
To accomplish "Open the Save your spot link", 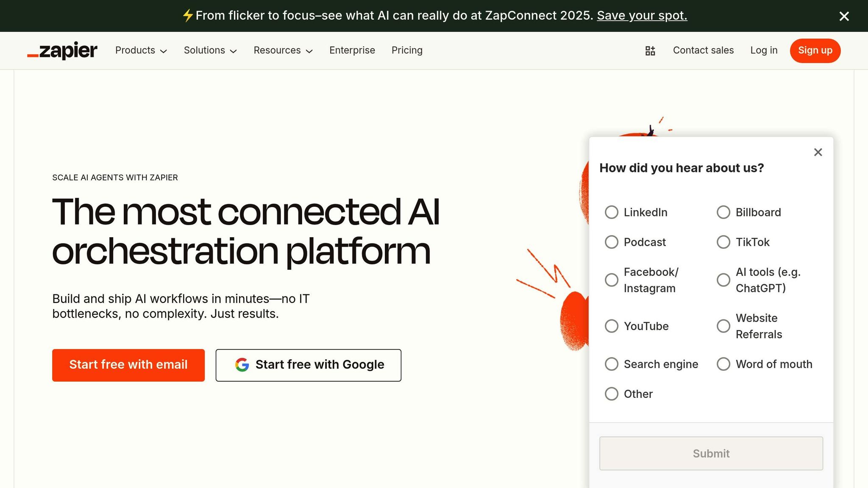I will (642, 15).
